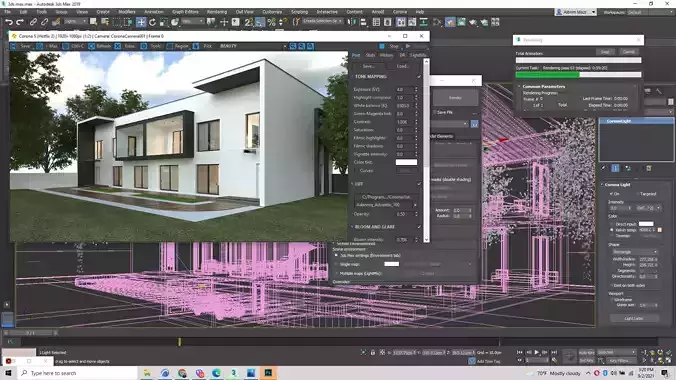
Task: Activate the Select Object tool icon
Action: [x=93, y=22]
